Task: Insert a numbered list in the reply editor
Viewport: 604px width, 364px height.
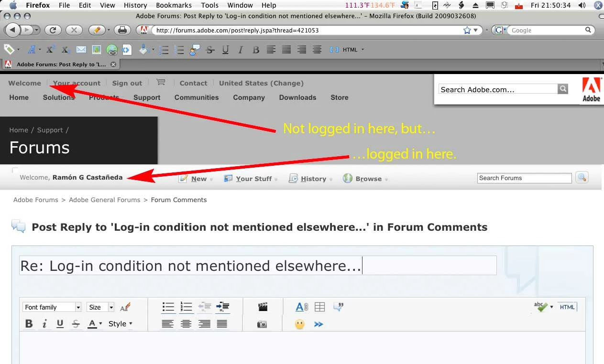Action: [186, 307]
